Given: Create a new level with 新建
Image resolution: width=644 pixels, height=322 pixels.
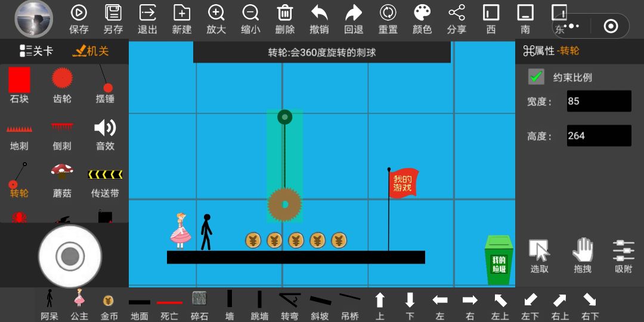Looking at the screenshot, I should pyautogui.click(x=182, y=13).
